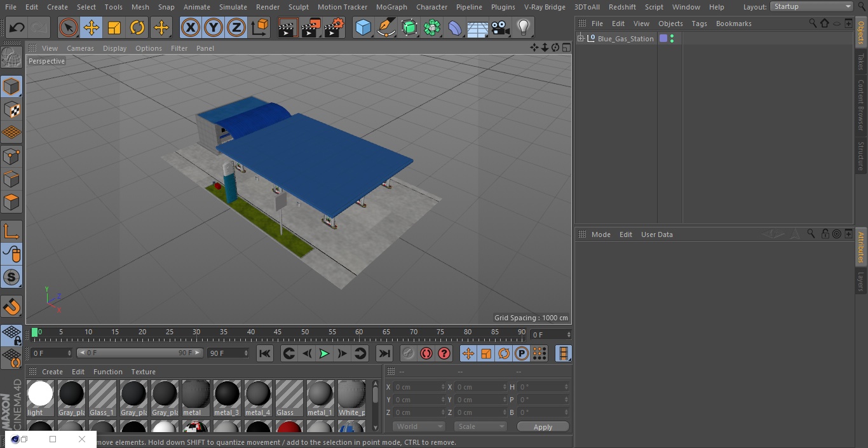The image size is (868, 448).
Task: Toggle Blue_Gas_Station visibility dots
Action: click(672, 39)
